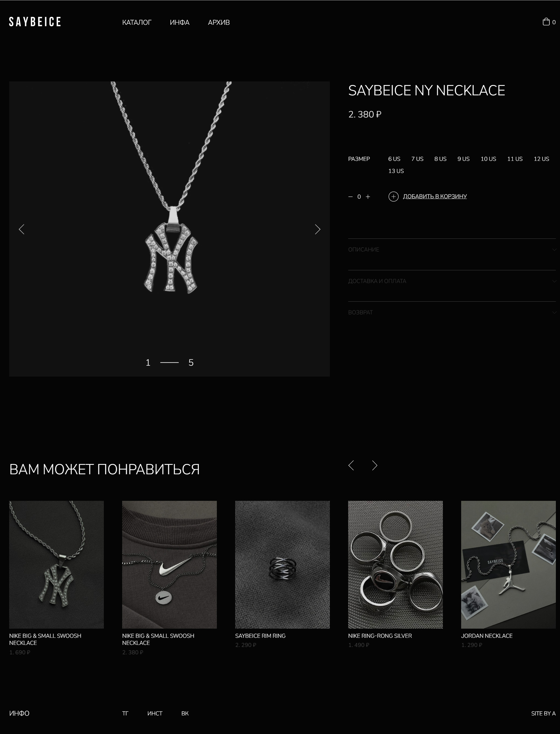The width and height of the screenshot is (560, 734).
Task: Expand the ДОСТАВКА И ОПЛАТА section
Action: (452, 281)
